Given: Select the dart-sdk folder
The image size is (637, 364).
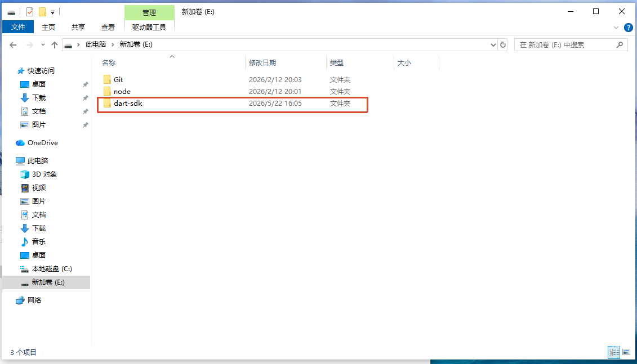Looking at the screenshot, I should click(x=127, y=104).
